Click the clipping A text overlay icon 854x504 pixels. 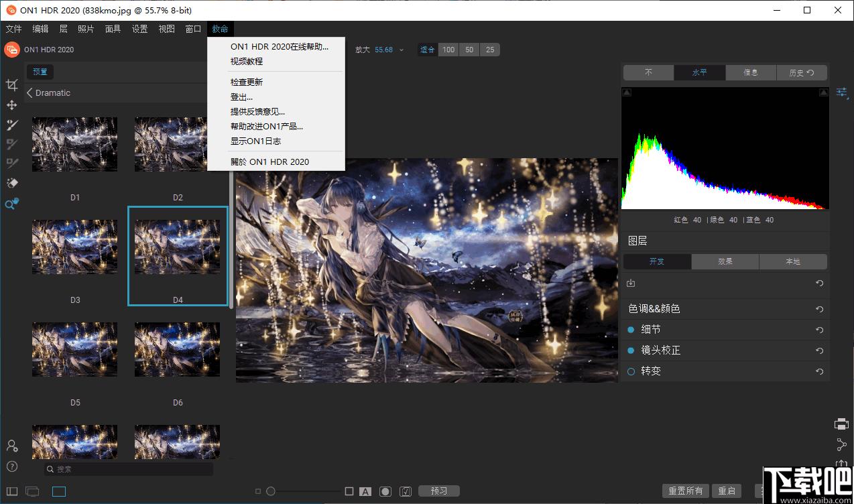tap(365, 491)
